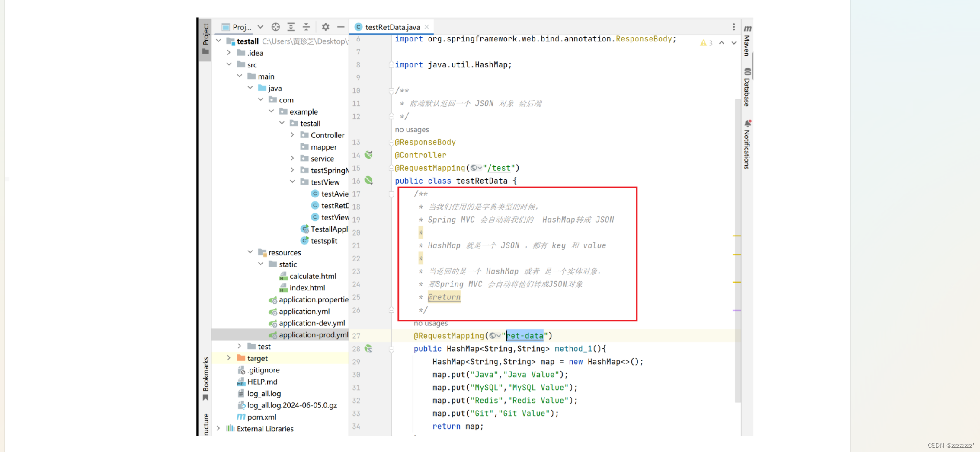This screenshot has width=980, height=452.
Task: Expand the service package
Action: [292, 159]
